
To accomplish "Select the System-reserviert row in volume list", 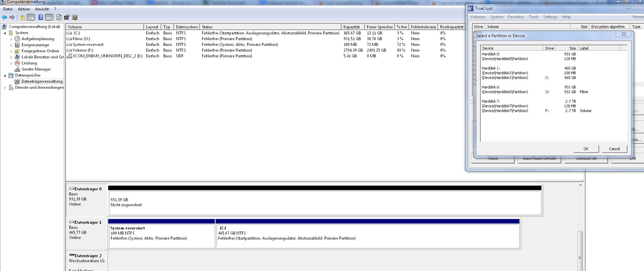I will (265, 45).
